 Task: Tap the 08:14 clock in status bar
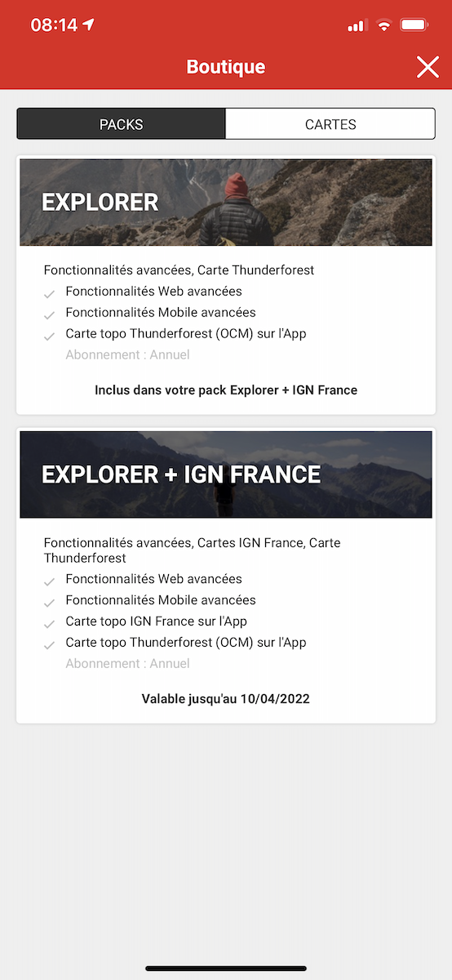point(54,25)
